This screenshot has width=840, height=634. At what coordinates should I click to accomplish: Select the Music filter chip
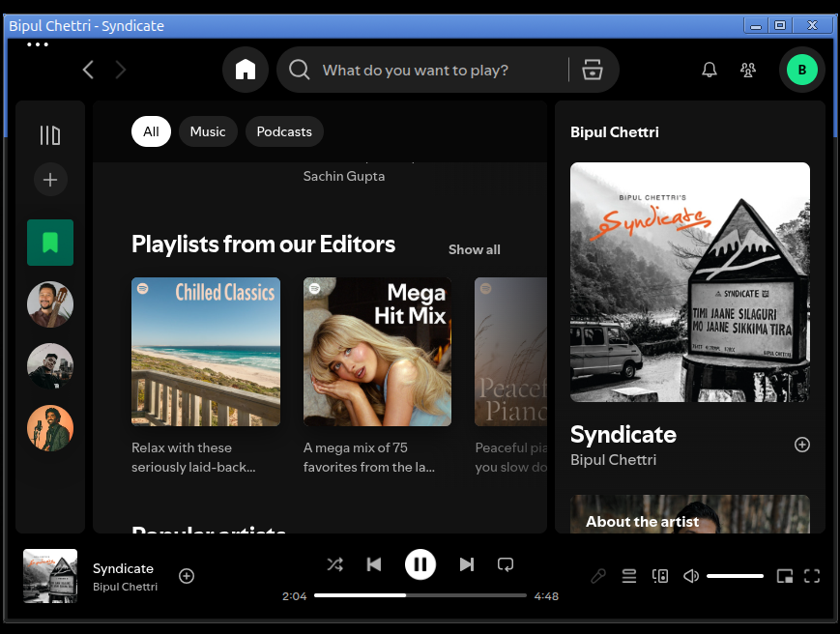click(208, 131)
